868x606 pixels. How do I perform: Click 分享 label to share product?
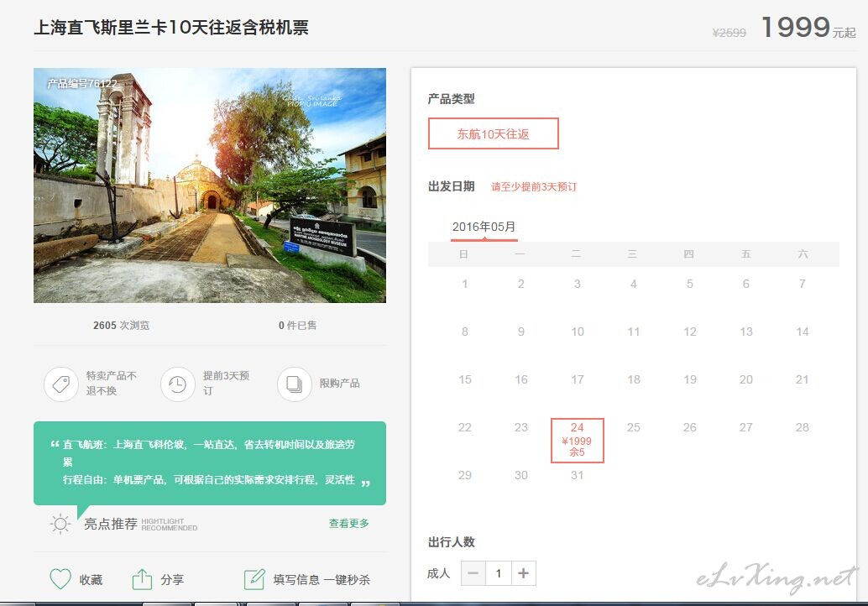(172, 579)
